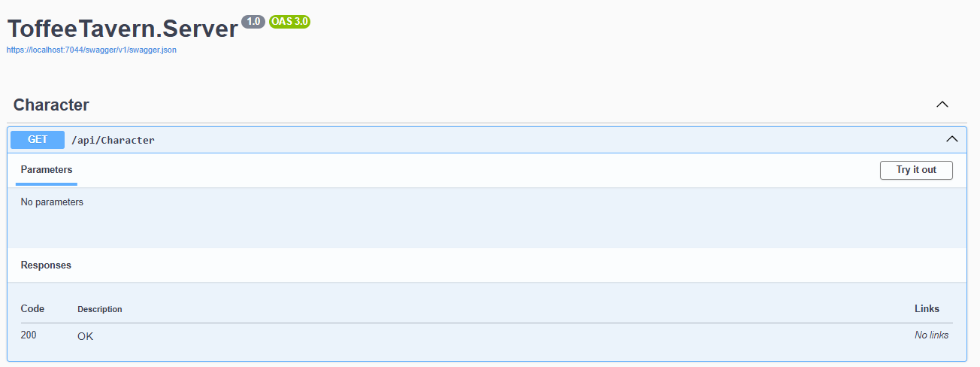Select the Parameters tab

47,169
